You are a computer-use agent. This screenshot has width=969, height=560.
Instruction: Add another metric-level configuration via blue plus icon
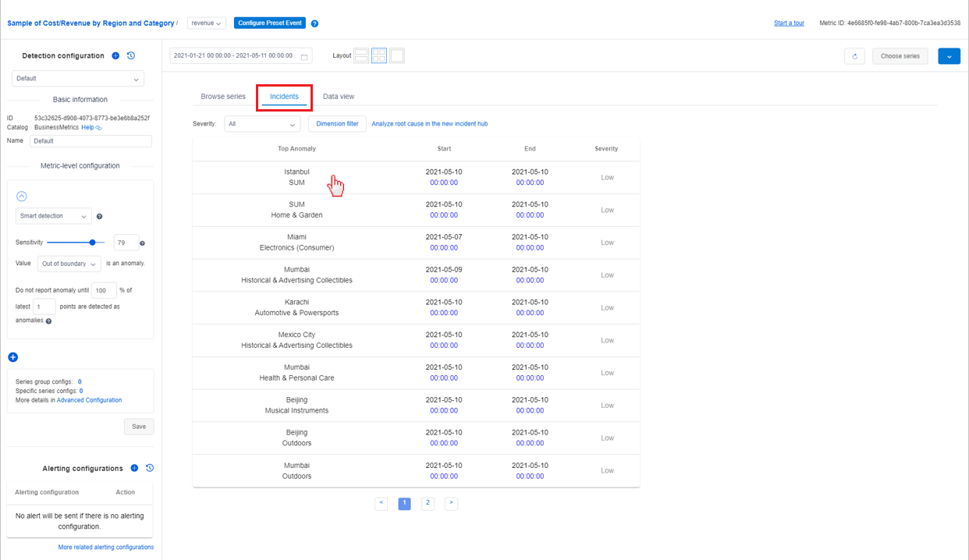(x=12, y=356)
